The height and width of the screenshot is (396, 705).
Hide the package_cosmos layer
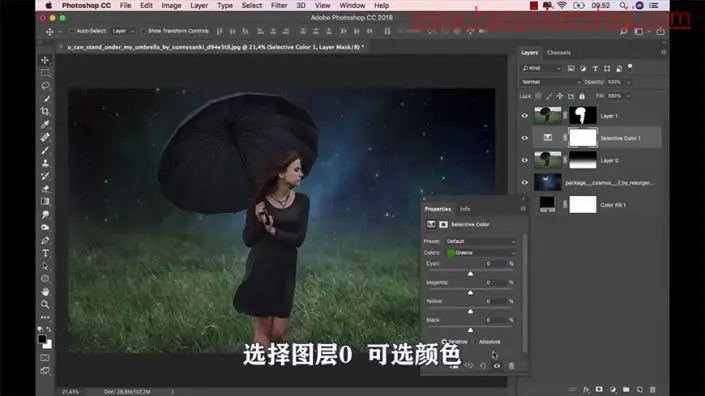(524, 182)
